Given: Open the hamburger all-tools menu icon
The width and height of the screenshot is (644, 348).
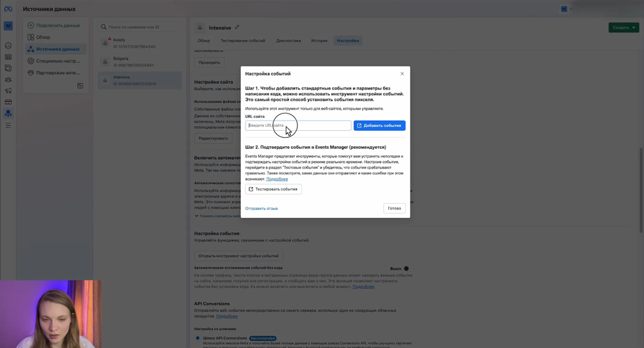Looking at the screenshot, I should coord(8,125).
